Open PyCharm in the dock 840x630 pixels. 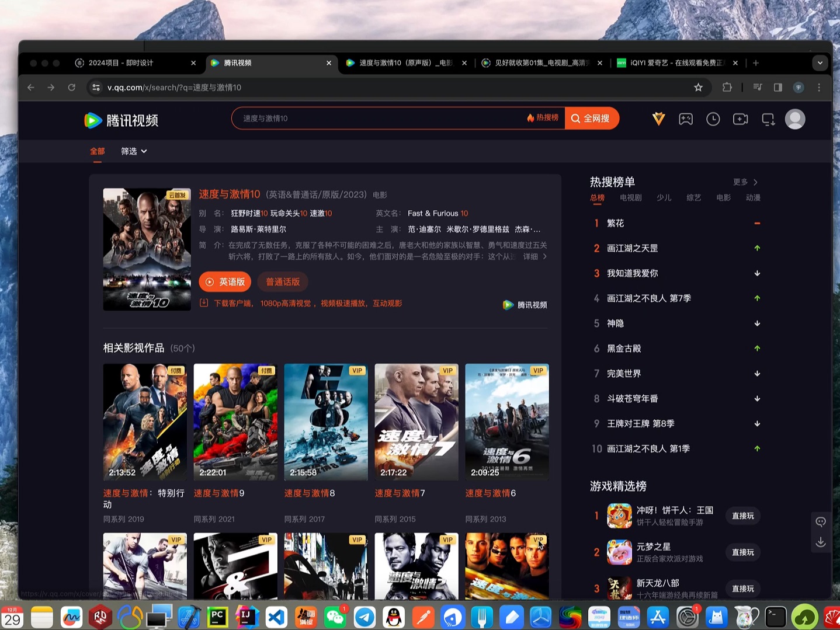pos(217,617)
